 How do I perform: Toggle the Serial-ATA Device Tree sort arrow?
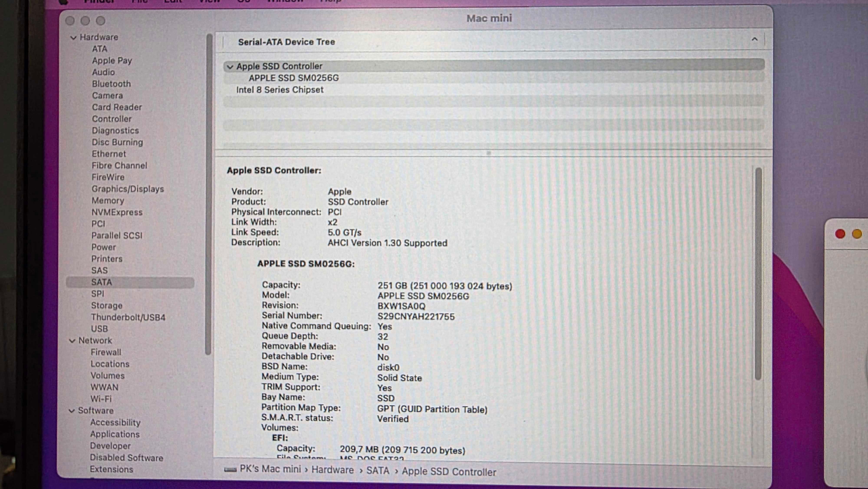point(755,40)
